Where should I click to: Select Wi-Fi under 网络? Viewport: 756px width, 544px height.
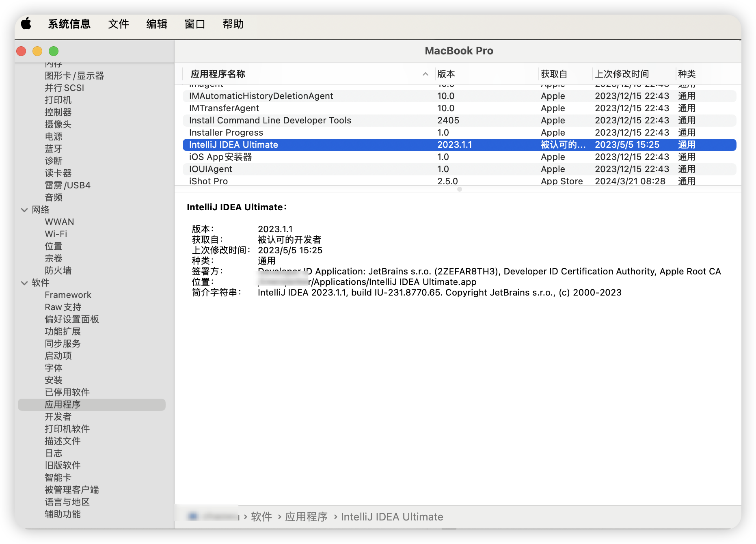[56, 234]
